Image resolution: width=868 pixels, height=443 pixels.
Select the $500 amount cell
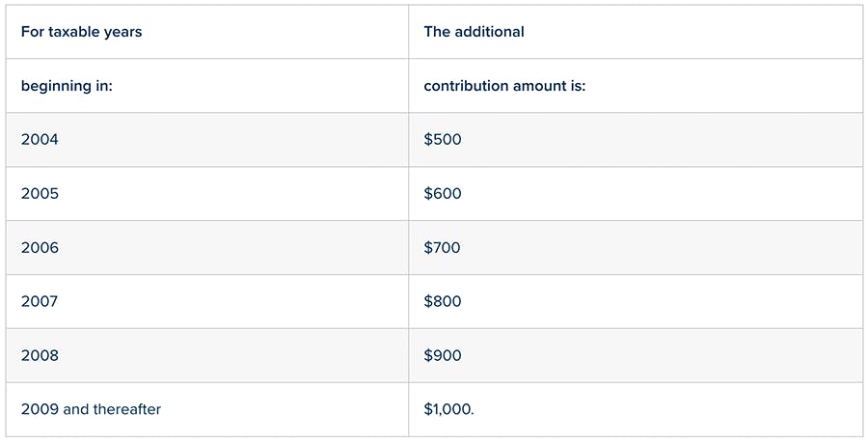click(x=636, y=140)
